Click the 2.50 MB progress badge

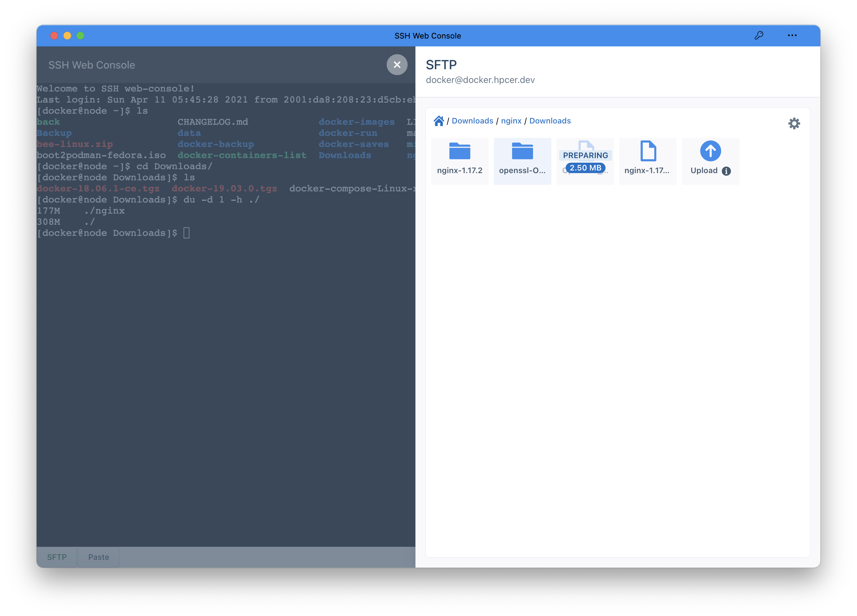585,168
